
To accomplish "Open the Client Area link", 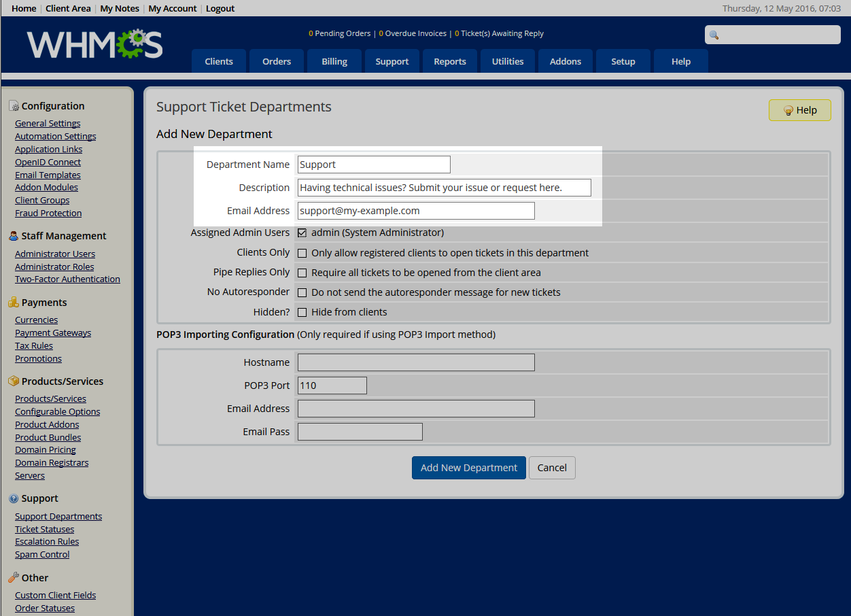I will point(68,9).
